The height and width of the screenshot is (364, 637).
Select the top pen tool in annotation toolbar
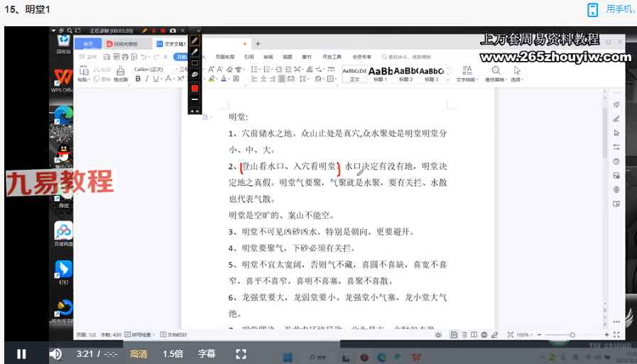(x=195, y=40)
